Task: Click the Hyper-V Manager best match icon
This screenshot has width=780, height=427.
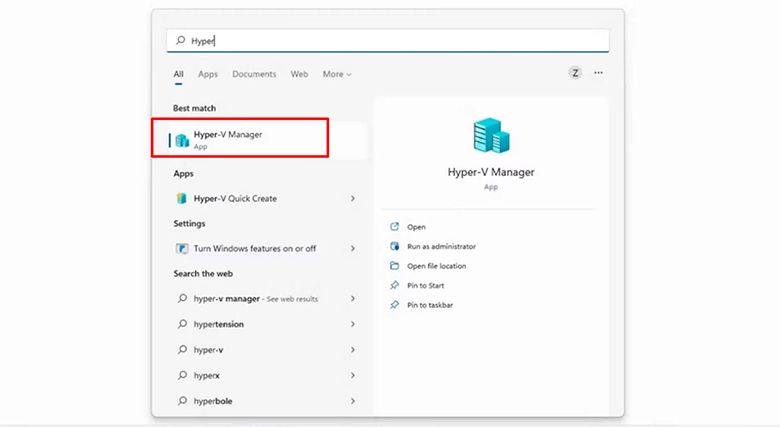Action: click(183, 141)
